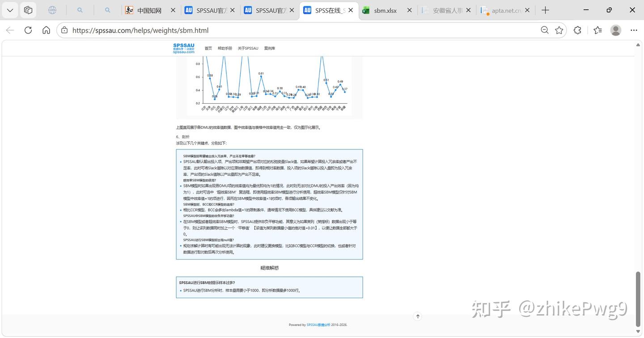Close the sbm.xlsx tab
This screenshot has height=338, width=644.
tap(409, 10)
